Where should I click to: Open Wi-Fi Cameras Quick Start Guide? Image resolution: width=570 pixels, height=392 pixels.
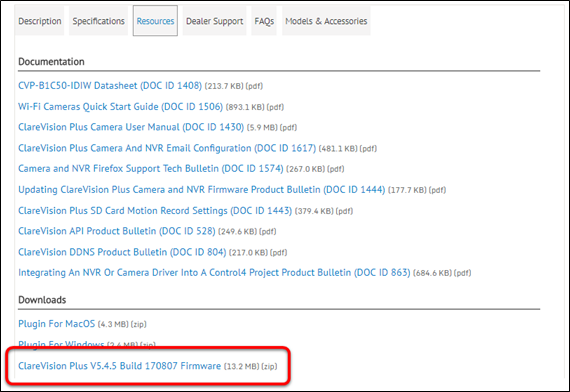click(x=120, y=107)
